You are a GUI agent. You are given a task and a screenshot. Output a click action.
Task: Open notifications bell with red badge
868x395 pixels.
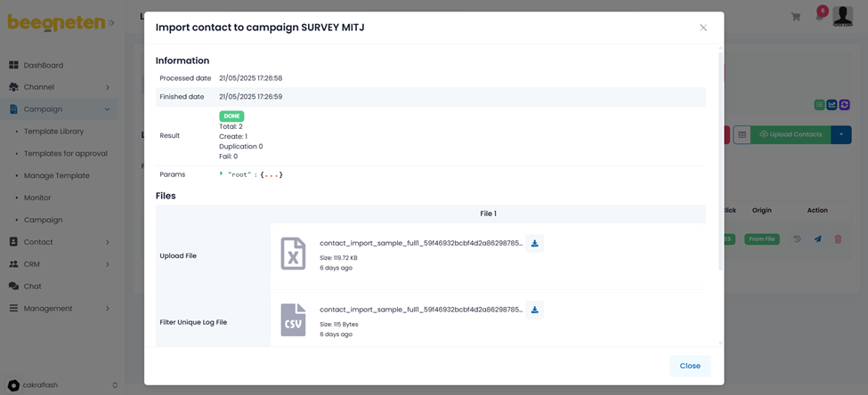coord(820,15)
